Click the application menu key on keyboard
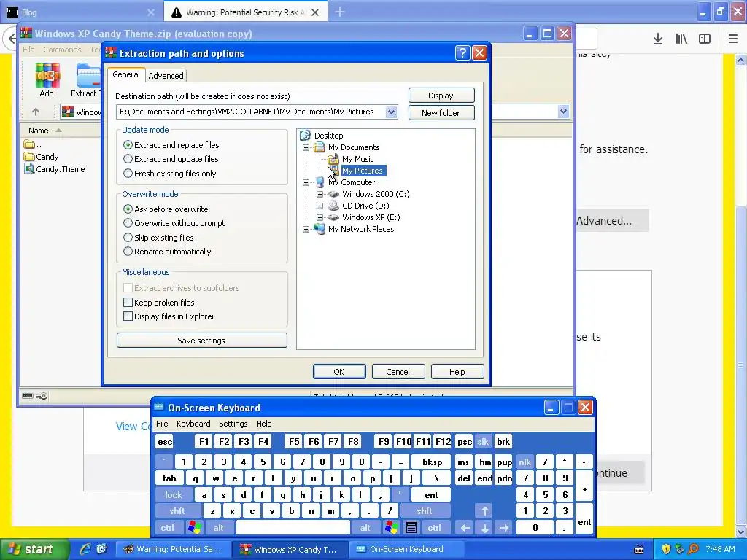This screenshot has width=747, height=560. [x=411, y=528]
